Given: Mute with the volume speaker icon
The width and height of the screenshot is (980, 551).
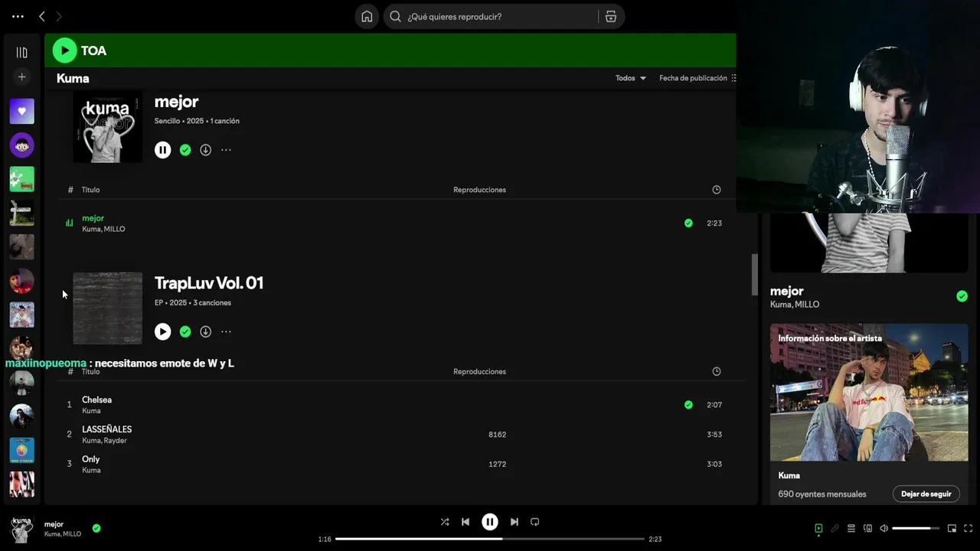Looking at the screenshot, I should coord(884,528).
